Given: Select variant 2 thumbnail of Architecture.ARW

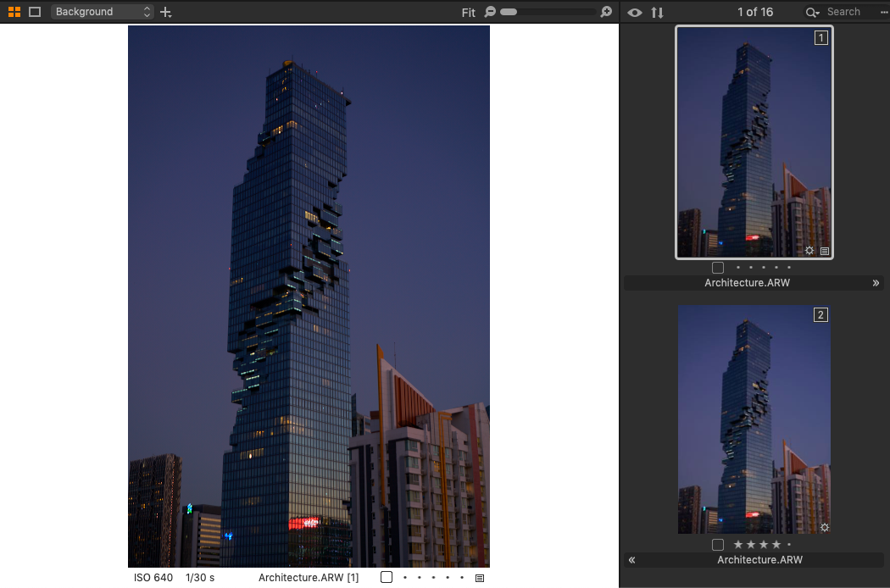Looking at the screenshot, I should click(x=754, y=419).
